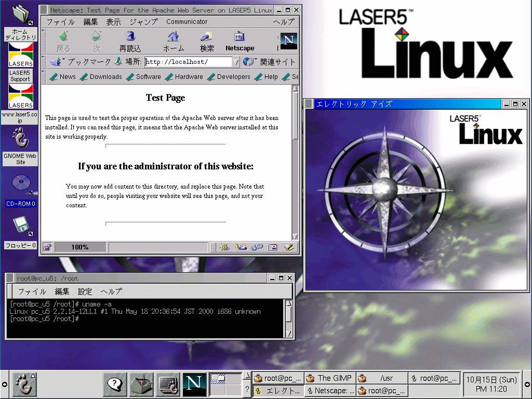This screenshot has height=399, width=532.
Task: Open Search (検索) in Netscape toolbar
Action: pyautogui.click(x=207, y=42)
